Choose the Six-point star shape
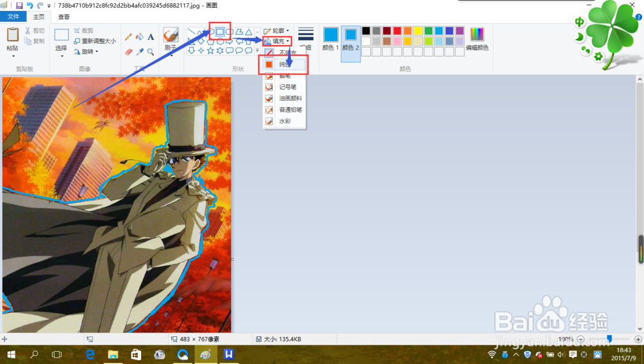 coord(220,50)
